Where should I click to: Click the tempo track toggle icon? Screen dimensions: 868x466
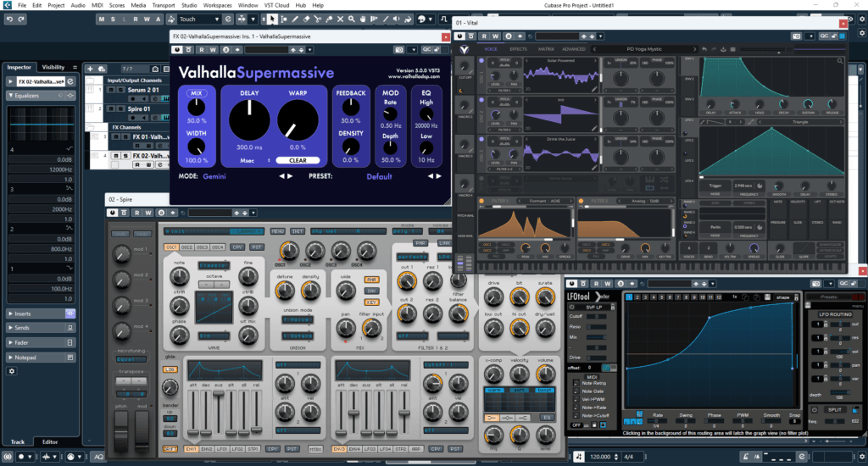click(x=578, y=457)
